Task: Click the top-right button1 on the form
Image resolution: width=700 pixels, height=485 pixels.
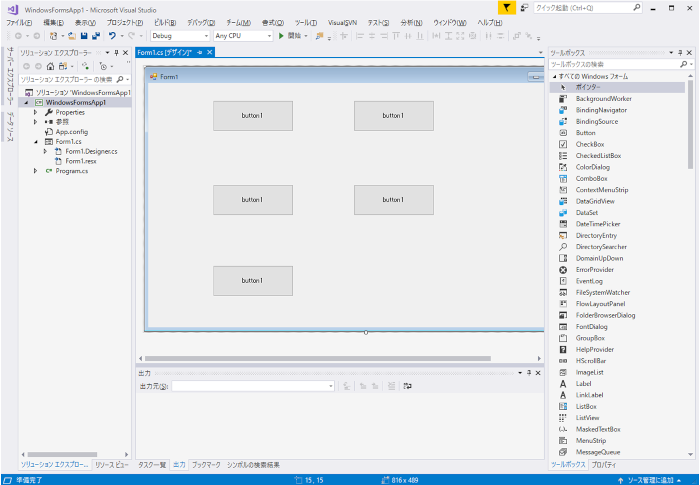Action: [x=393, y=116]
